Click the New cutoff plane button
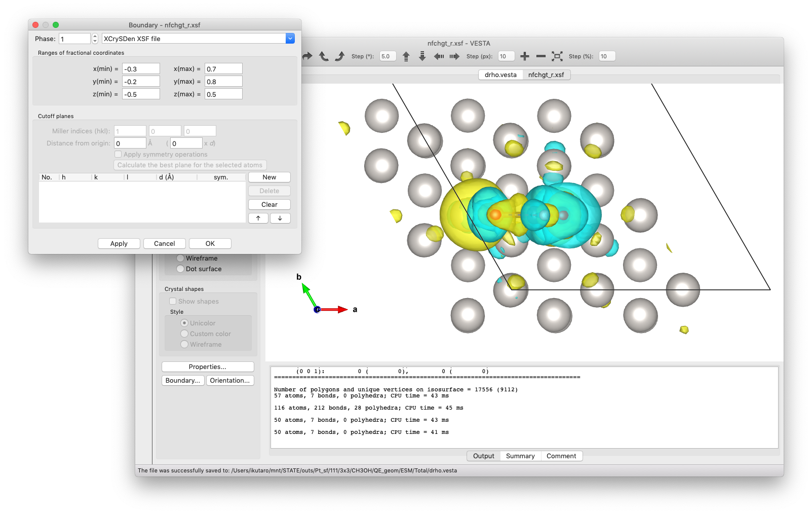This screenshot has height=514, width=812. point(269,177)
